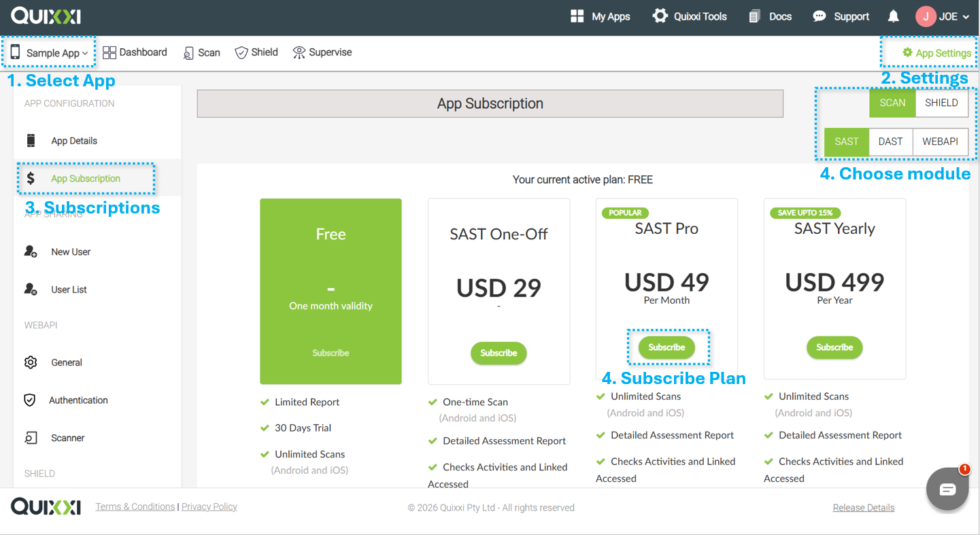Select the DAST scan type

(x=890, y=141)
